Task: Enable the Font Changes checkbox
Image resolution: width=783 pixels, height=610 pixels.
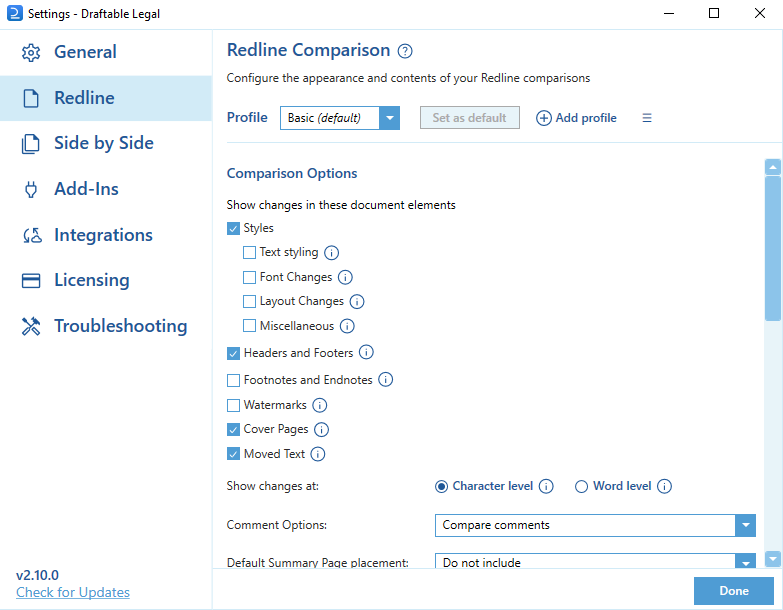Action: 249,277
